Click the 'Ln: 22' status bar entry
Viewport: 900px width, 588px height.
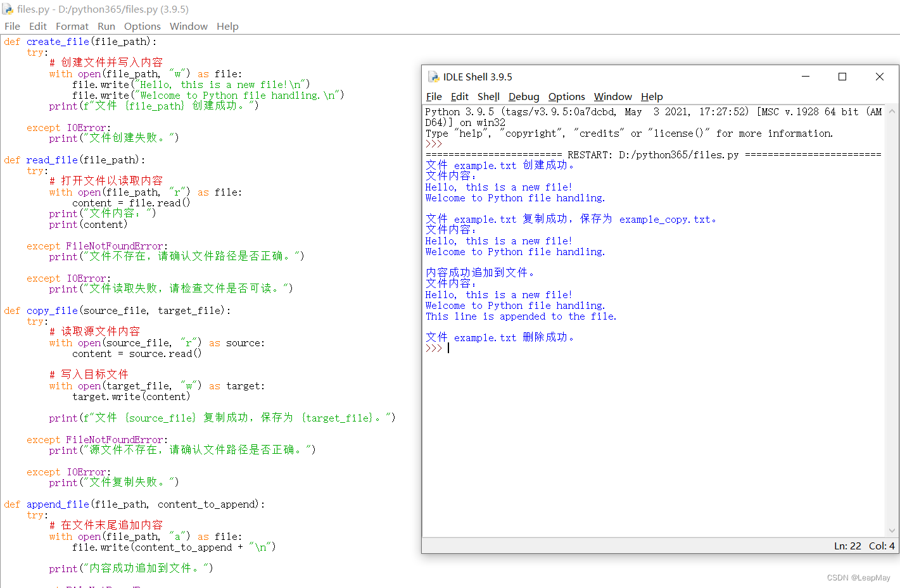(x=847, y=546)
